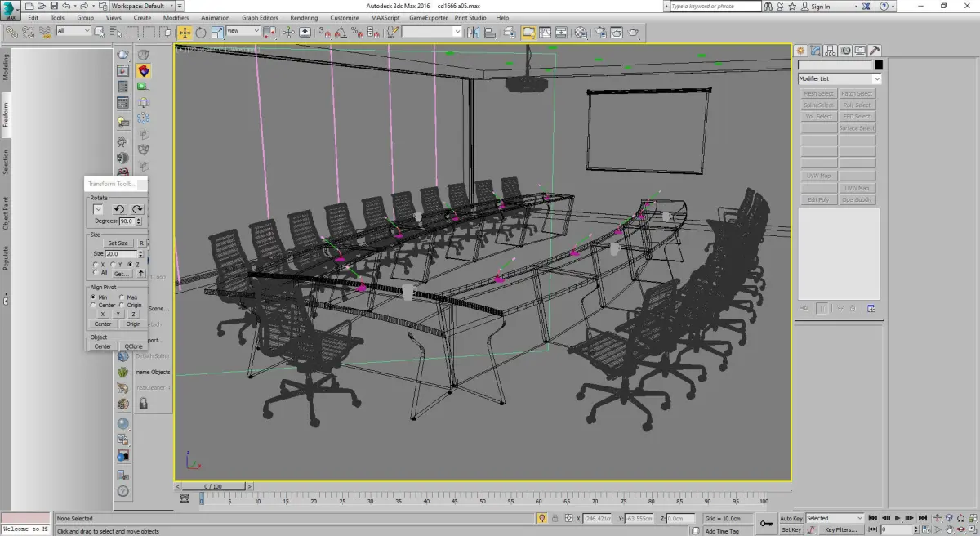Image resolution: width=980 pixels, height=536 pixels.
Task: Open the Modifiers menu
Action: [x=176, y=17]
